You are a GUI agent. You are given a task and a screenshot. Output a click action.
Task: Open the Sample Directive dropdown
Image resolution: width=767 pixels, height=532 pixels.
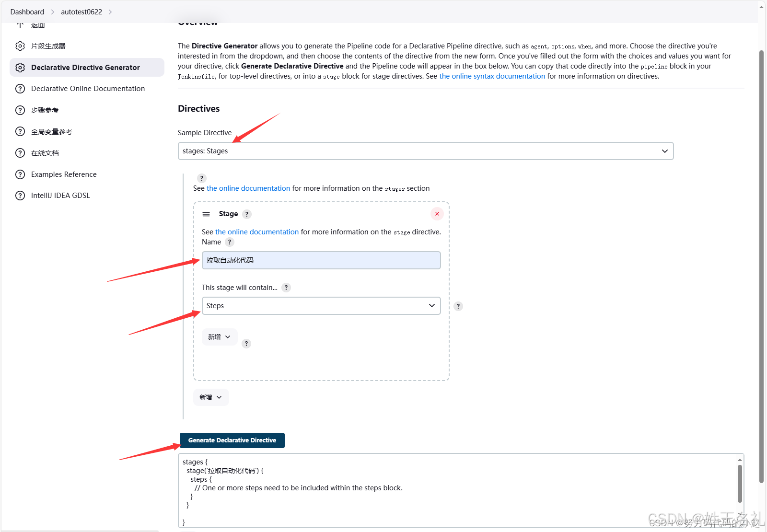click(426, 151)
